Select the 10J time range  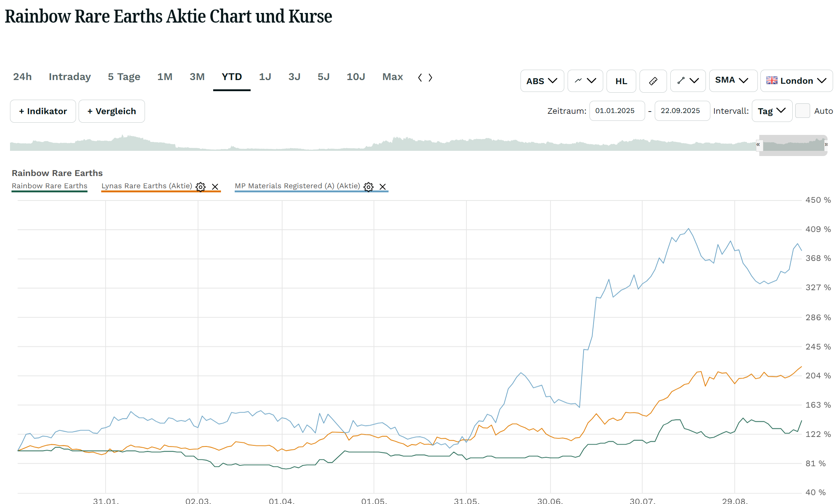356,77
